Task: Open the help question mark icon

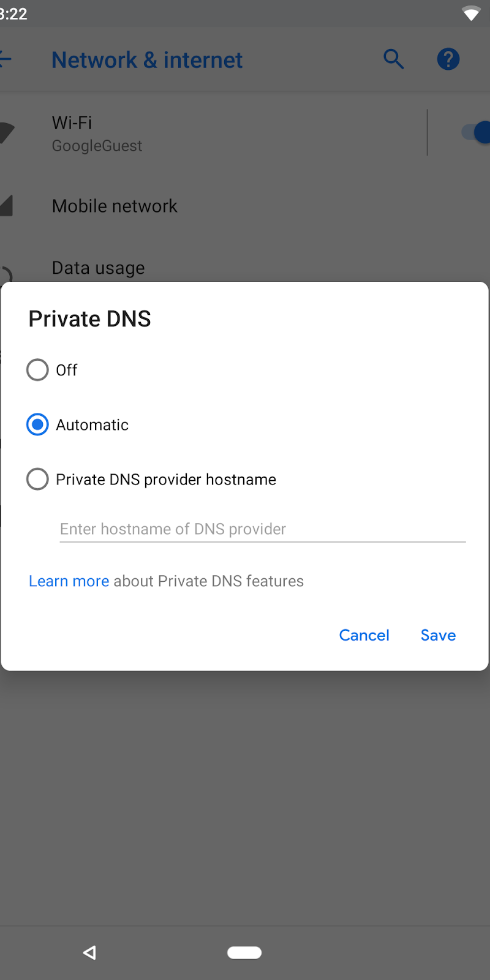Action: 448,59
